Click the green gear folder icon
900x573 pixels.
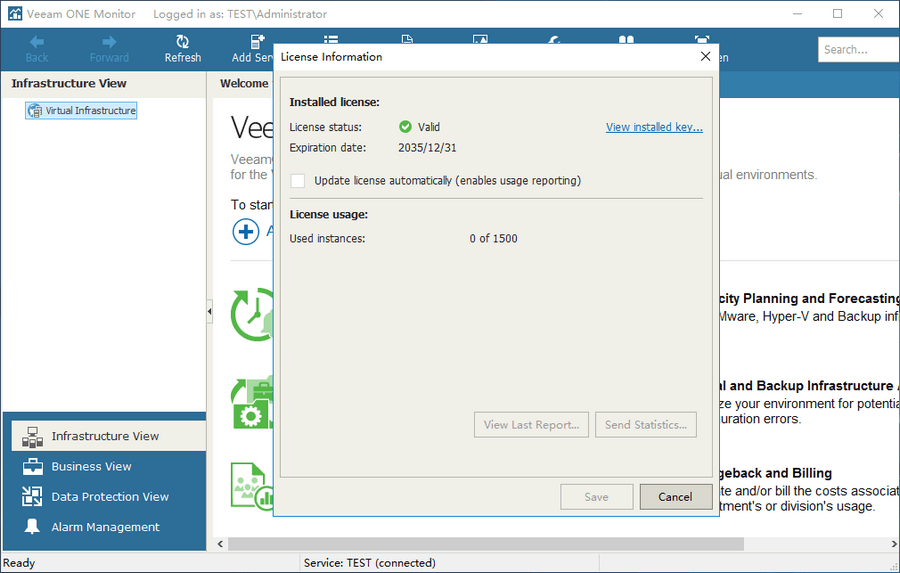[x=252, y=404]
